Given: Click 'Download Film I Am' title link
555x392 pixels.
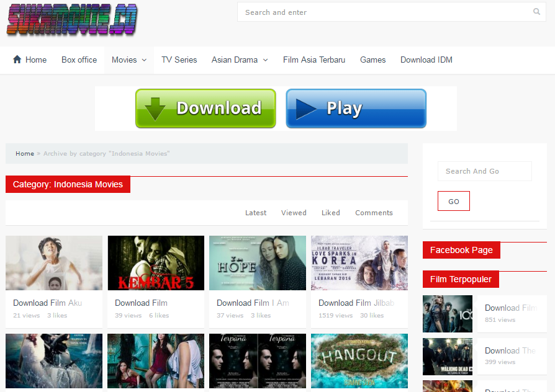Looking at the screenshot, I should pyautogui.click(x=253, y=303).
